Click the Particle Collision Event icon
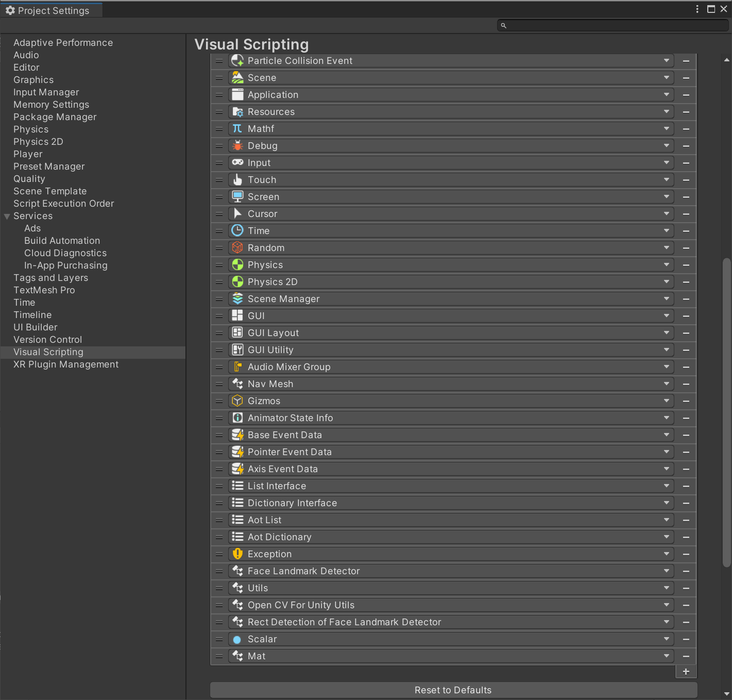Viewport: 732px width, 700px height. pyautogui.click(x=237, y=61)
